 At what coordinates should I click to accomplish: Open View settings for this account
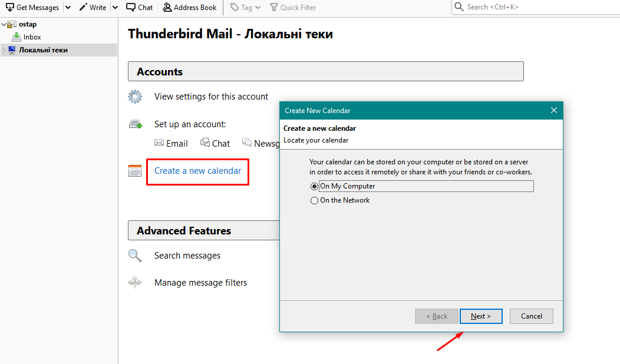211,97
